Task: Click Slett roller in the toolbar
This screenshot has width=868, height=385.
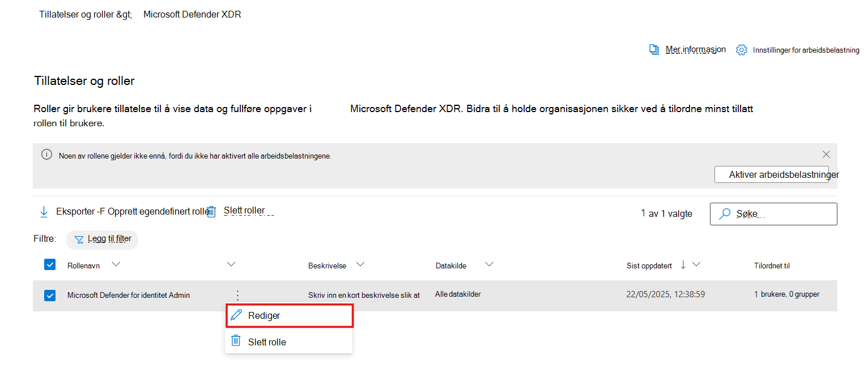Action: coord(244,211)
